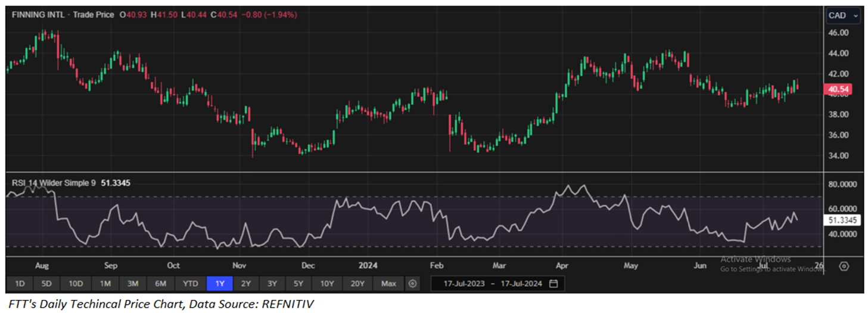This screenshot has height=313, width=868.
Task: Click the RSI 14 Wilder Simple 9 label
Action: click(x=54, y=183)
